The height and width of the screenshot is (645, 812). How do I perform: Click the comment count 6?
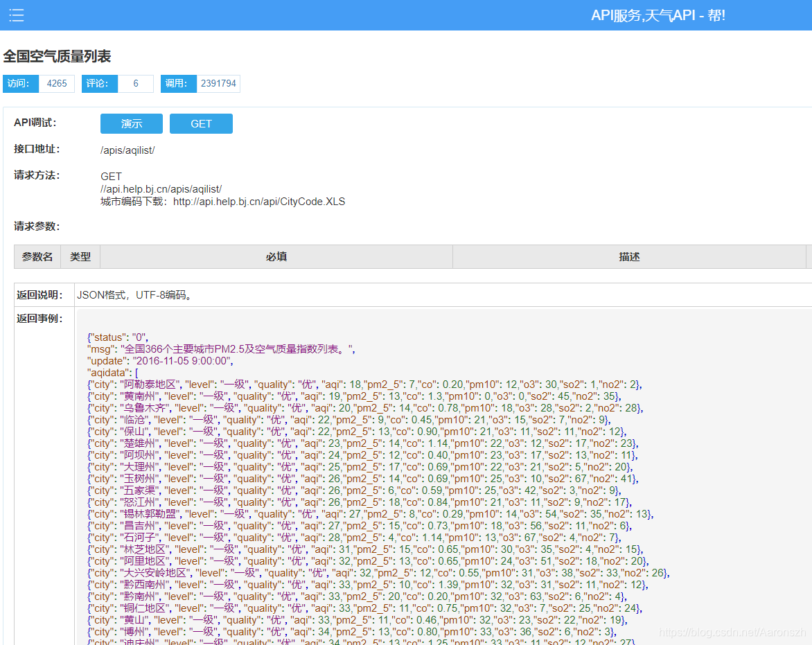(136, 83)
